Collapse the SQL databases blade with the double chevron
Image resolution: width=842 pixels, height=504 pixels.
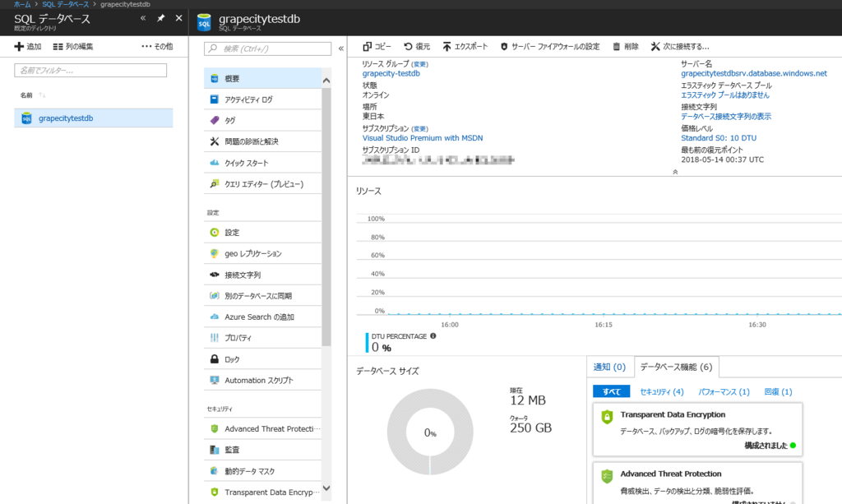click(143, 18)
